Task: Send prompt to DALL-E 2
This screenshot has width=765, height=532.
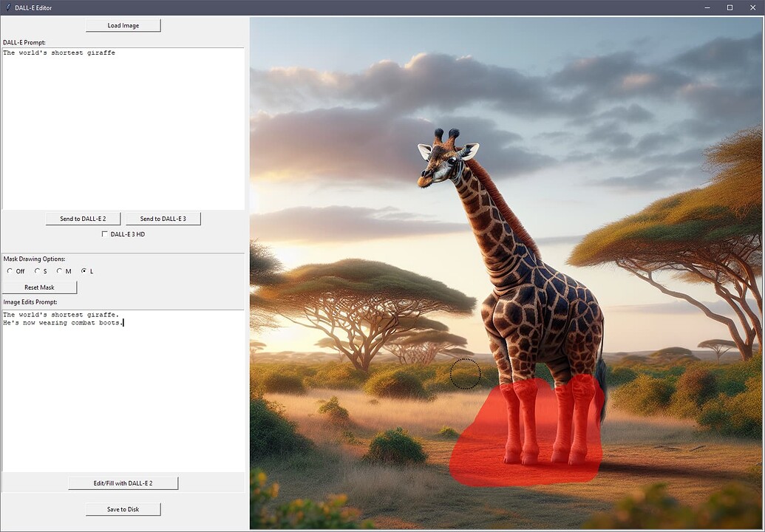Action: pyautogui.click(x=83, y=219)
